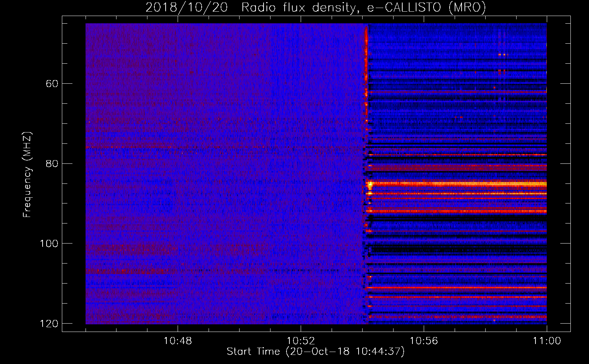589x364 pixels.
Task: Select the '60' frequency tick label
Action: point(52,84)
